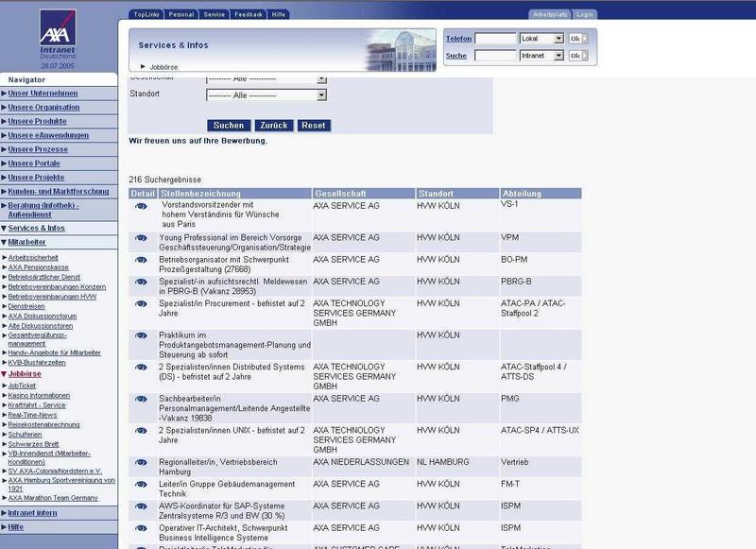
Task: Expand Unsere Produkte section
Action: click(37, 122)
